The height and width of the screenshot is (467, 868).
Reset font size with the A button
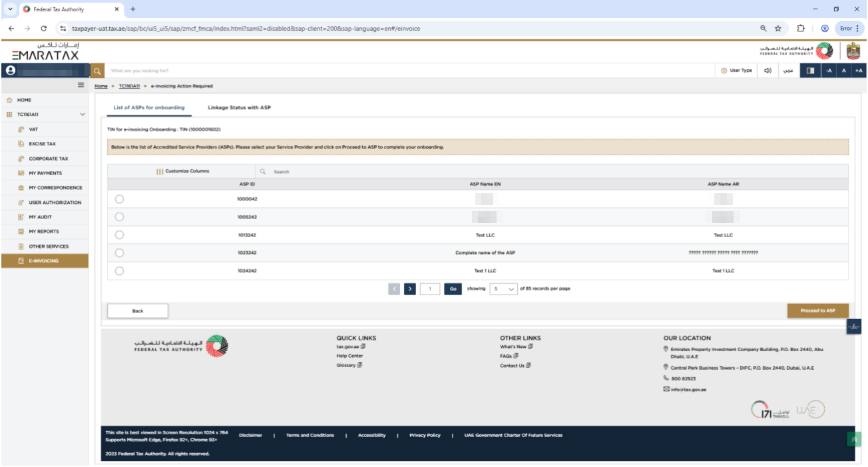tap(844, 71)
